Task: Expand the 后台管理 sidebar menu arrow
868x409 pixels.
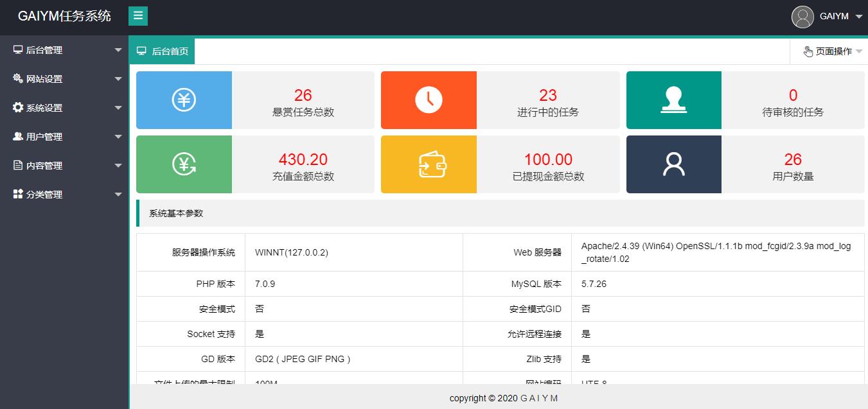Action: click(x=118, y=50)
